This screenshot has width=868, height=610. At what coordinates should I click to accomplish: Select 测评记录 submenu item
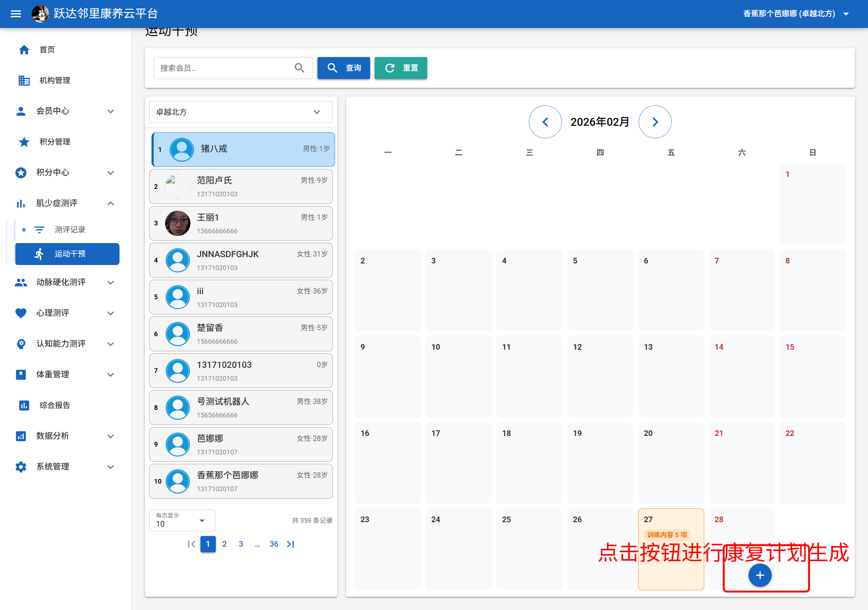pos(67,230)
